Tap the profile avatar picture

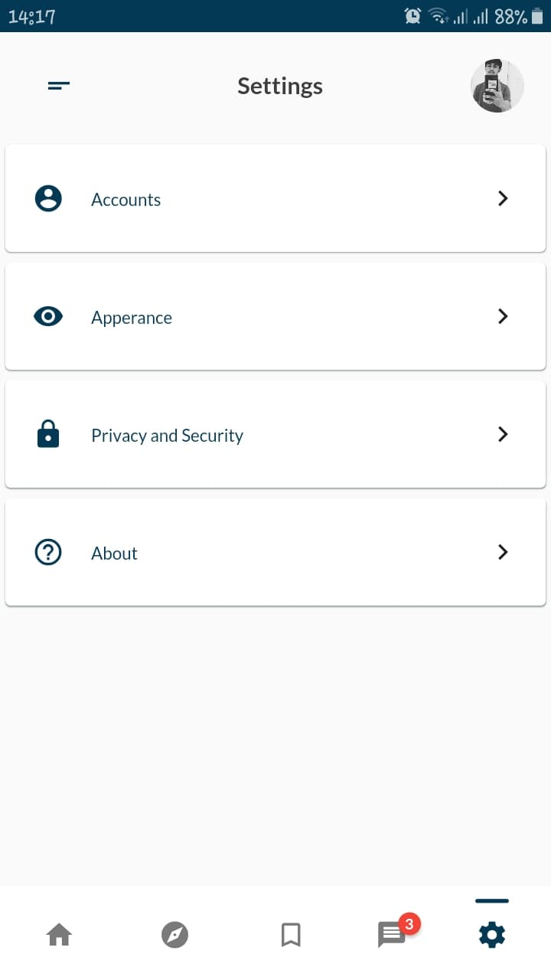pos(497,86)
